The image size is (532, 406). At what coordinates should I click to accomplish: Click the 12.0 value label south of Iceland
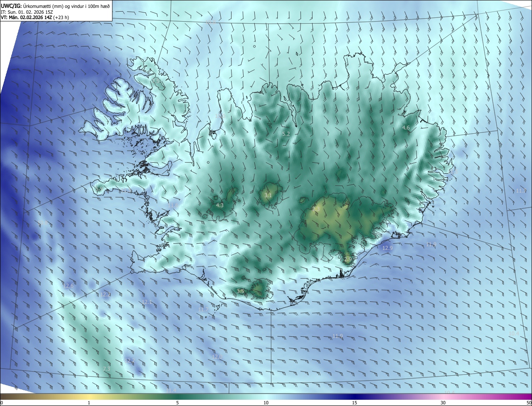pos(217,357)
